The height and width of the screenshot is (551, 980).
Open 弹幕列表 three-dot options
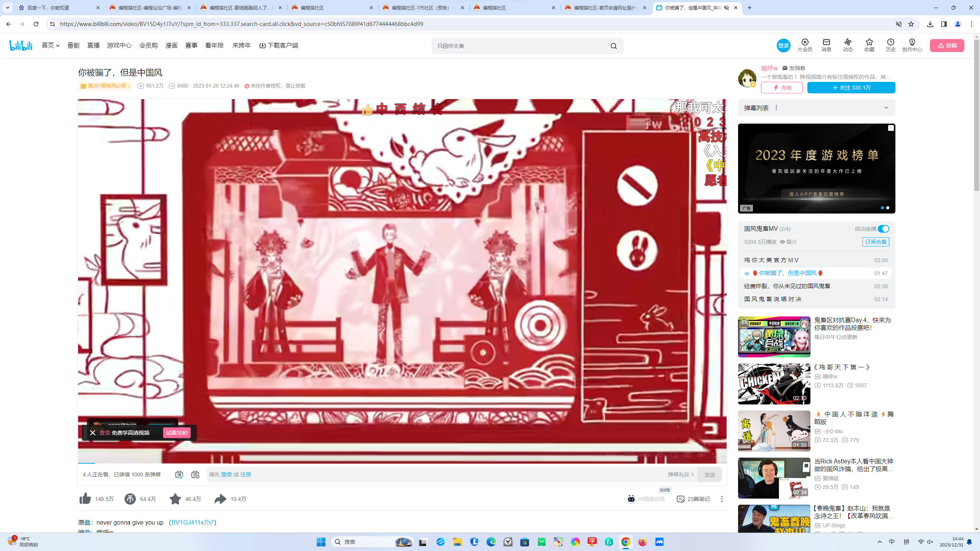(x=776, y=108)
